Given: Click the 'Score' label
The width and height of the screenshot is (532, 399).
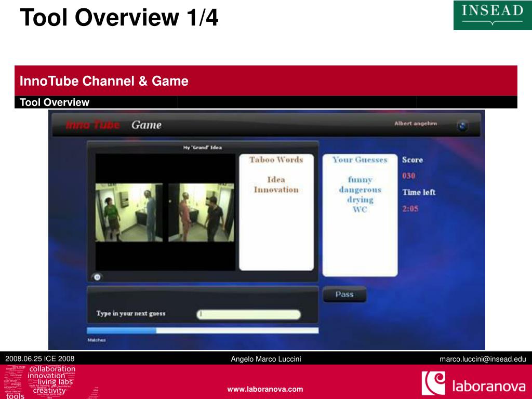Looking at the screenshot, I should tap(413, 159).
